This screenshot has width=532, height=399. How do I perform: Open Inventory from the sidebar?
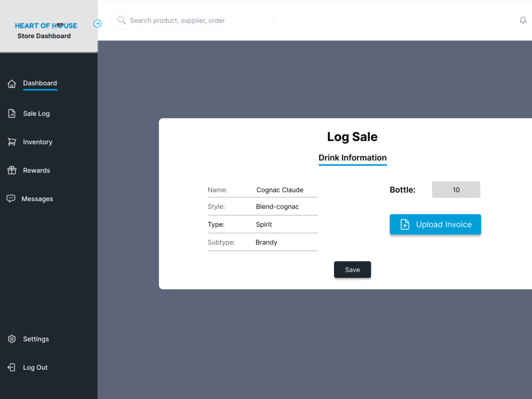pos(38,142)
